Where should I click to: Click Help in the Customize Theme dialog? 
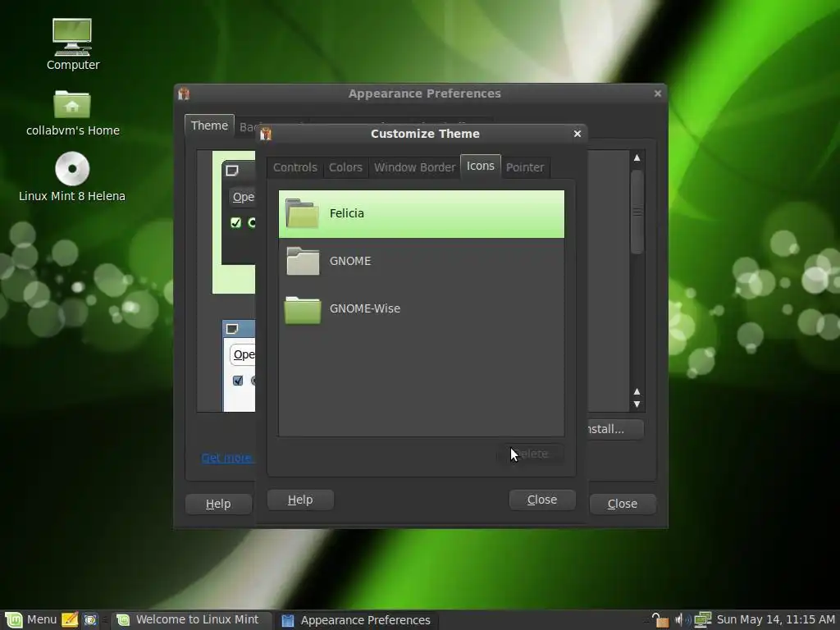click(300, 500)
